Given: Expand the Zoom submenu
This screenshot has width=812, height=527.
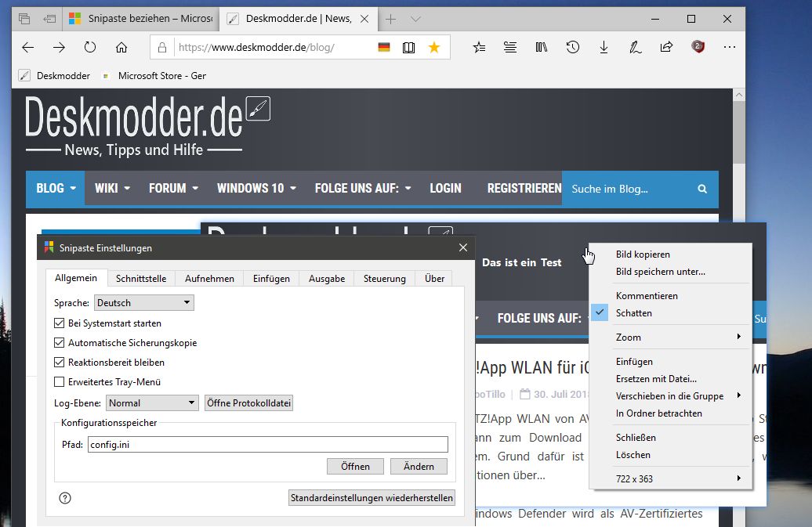Looking at the screenshot, I should click(670, 337).
